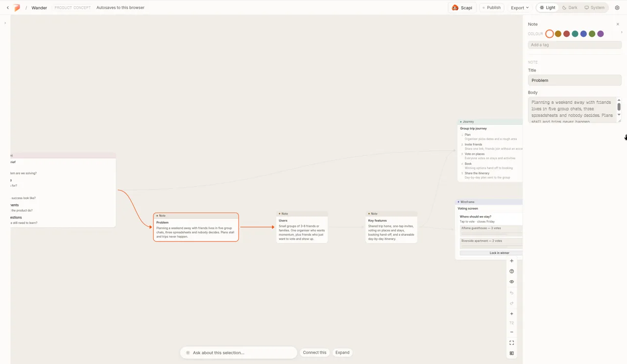This screenshot has width=627, height=364.
Task: Fit canvas to screen icon
Action: (511, 343)
